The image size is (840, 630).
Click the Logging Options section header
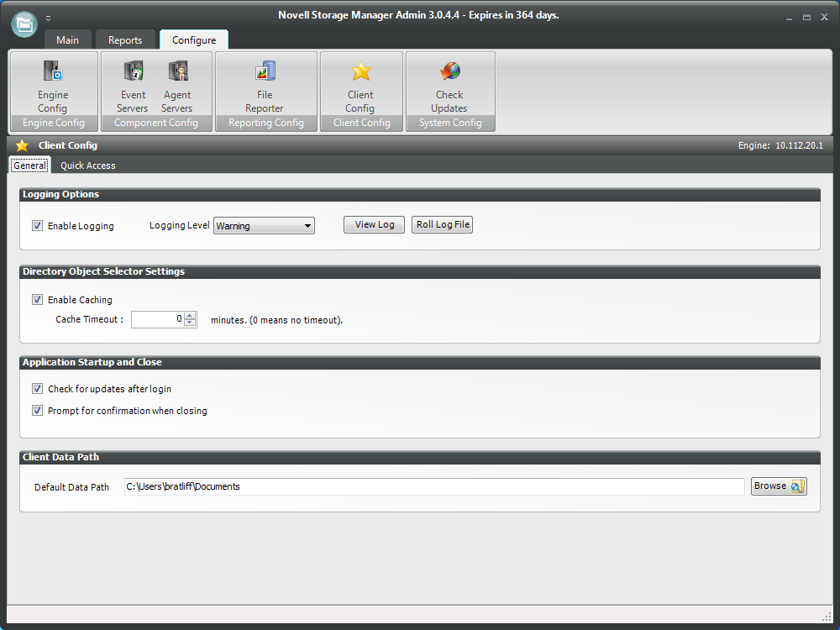(420, 195)
